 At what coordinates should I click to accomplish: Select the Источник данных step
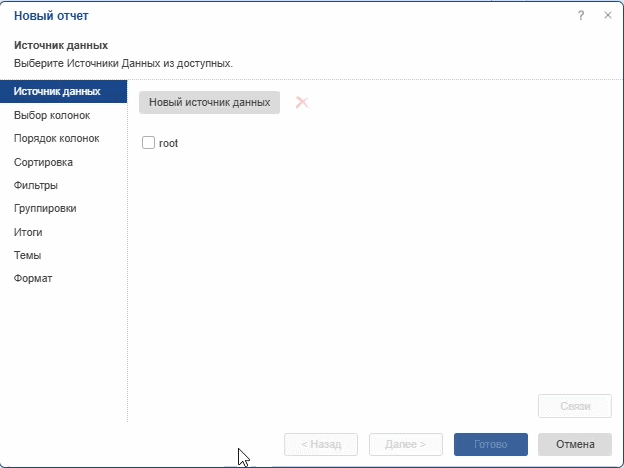pos(57,92)
